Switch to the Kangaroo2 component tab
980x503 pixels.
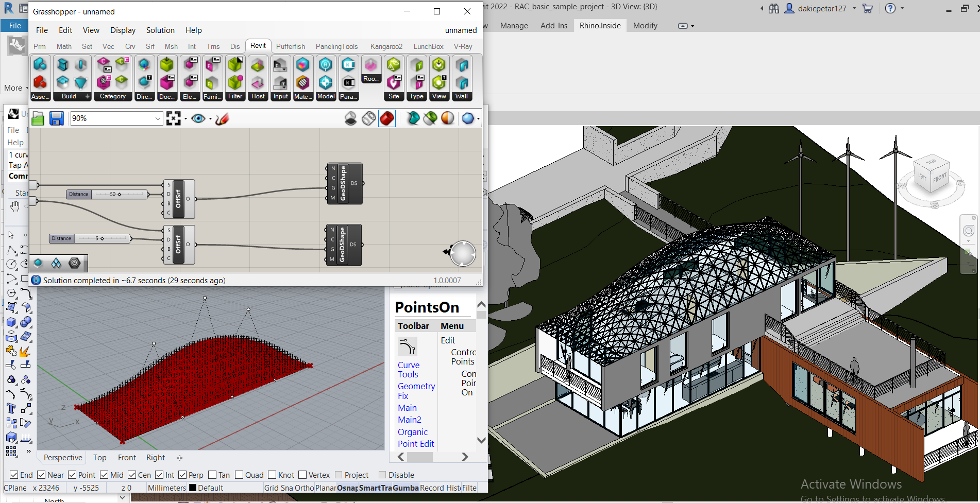[x=386, y=46]
